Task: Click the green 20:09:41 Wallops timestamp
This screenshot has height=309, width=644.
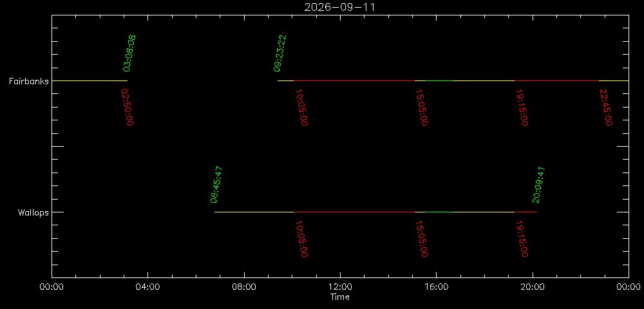Action: coord(538,185)
